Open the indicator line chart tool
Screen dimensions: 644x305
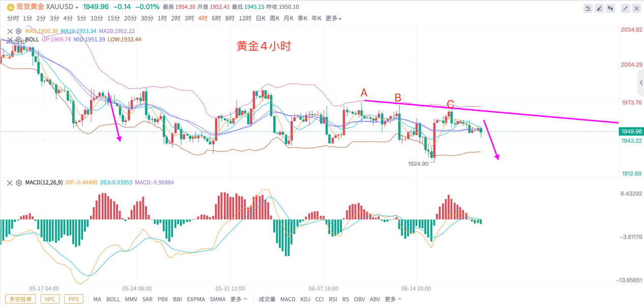pyautogui.click(x=588, y=8)
